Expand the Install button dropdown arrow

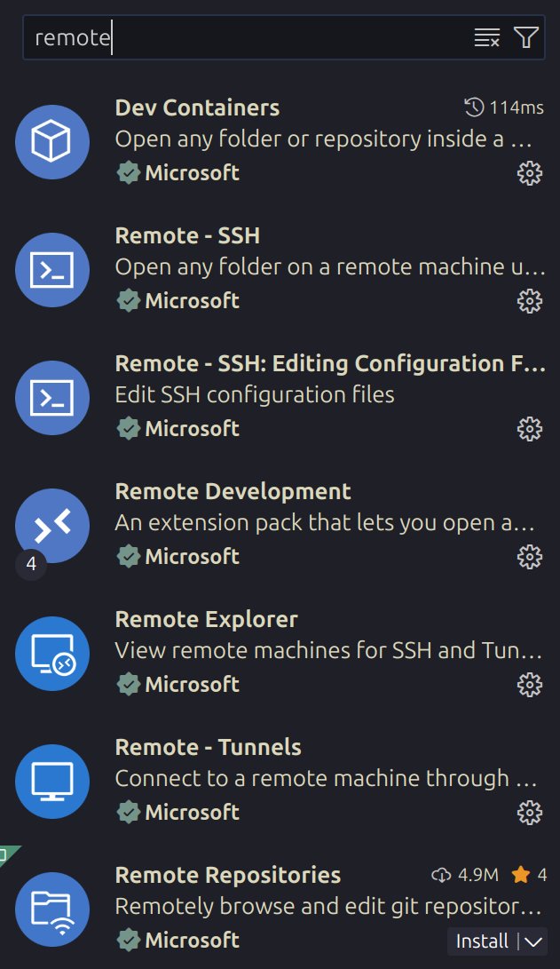533,941
